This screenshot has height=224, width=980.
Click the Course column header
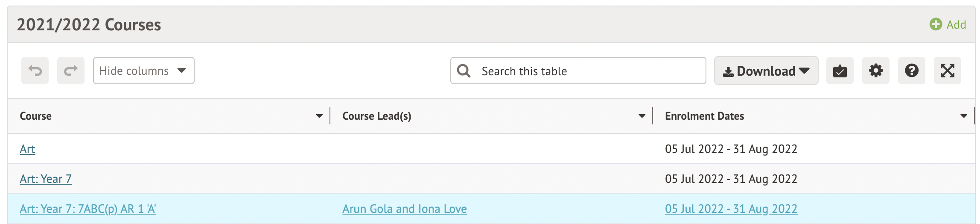[36, 116]
